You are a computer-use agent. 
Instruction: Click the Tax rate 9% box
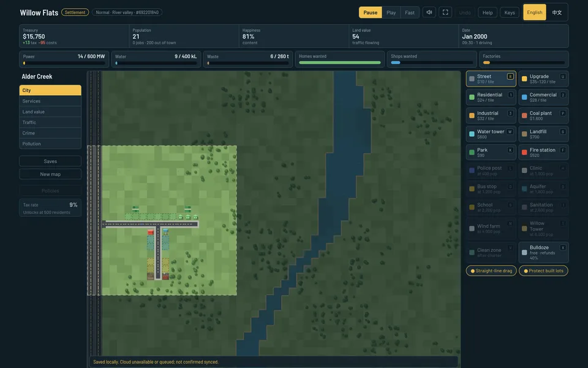coord(50,208)
